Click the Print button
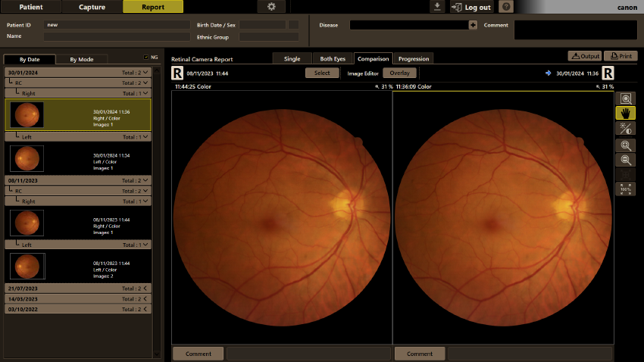 621,56
